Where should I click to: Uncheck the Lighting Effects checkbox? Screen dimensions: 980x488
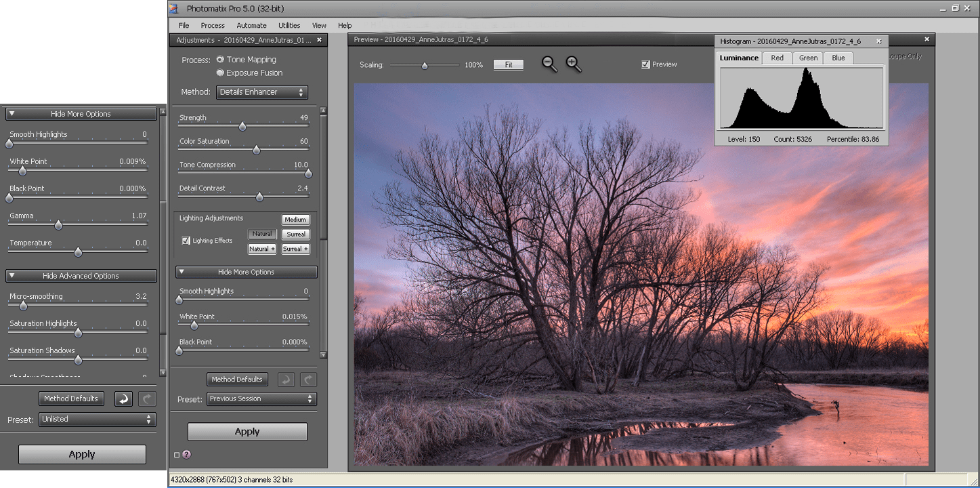pos(186,241)
